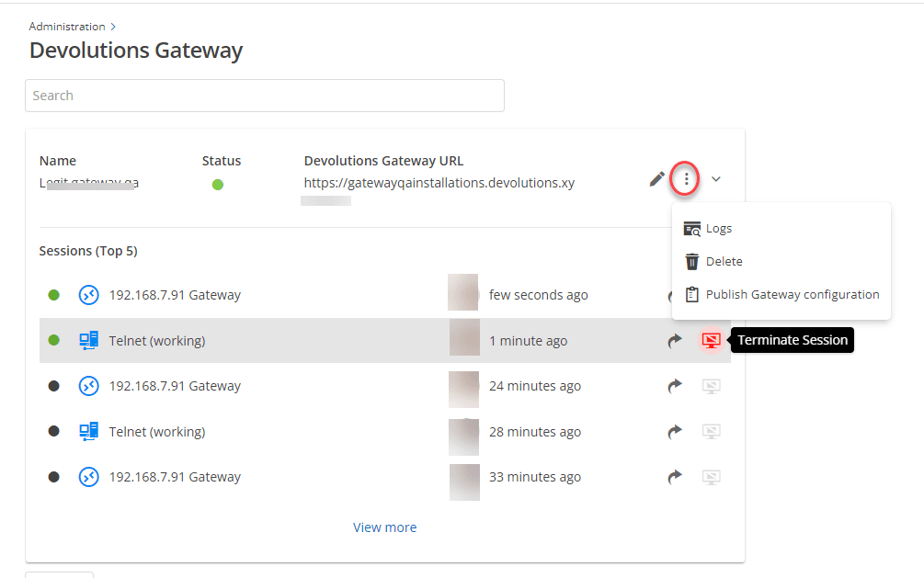Image resolution: width=924 pixels, height=578 pixels.
Task: Click the Logs icon in the context menu
Action: tap(692, 228)
